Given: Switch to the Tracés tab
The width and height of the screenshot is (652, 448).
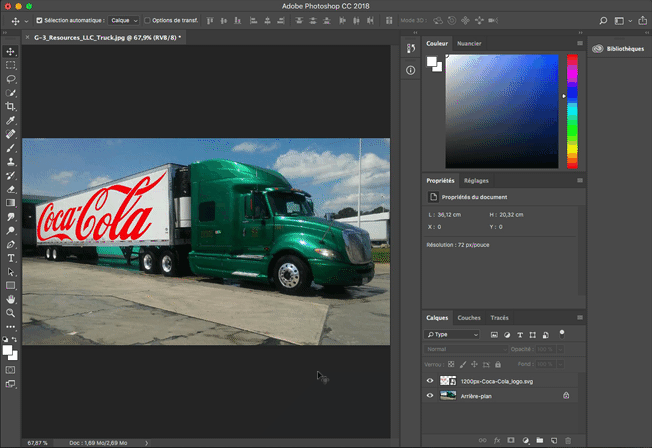Looking at the screenshot, I should 499,318.
